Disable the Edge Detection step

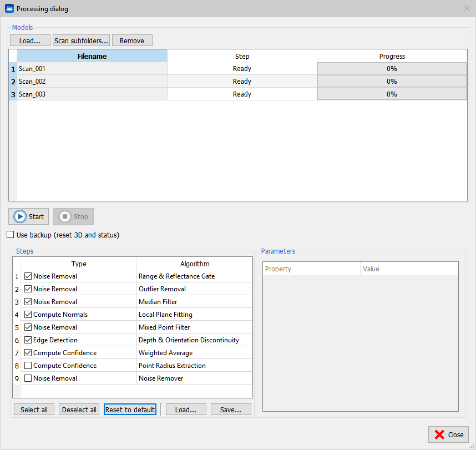coord(28,340)
